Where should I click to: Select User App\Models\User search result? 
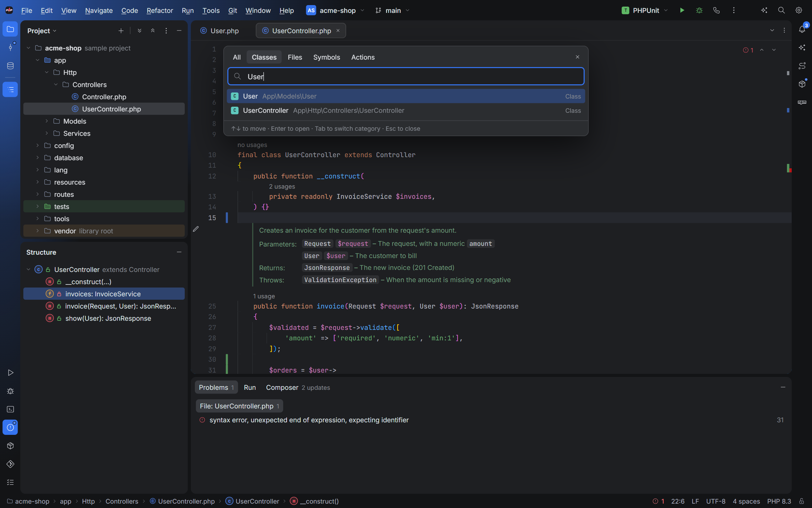coord(406,96)
